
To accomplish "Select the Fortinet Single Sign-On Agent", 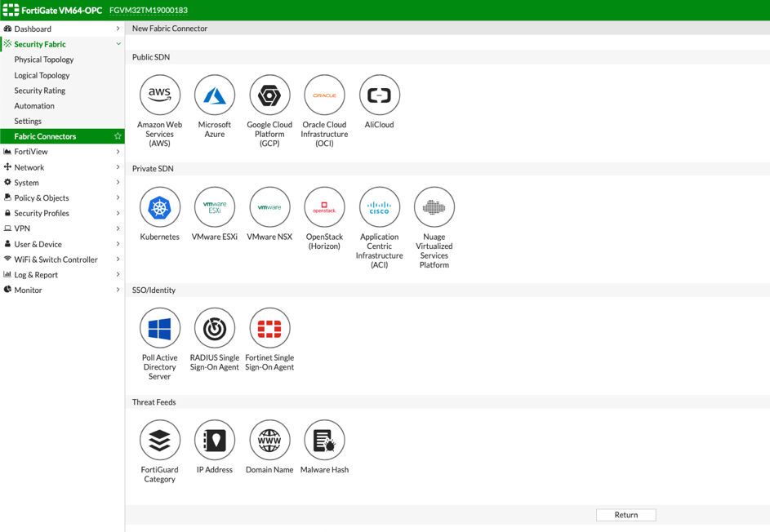I will pos(269,327).
